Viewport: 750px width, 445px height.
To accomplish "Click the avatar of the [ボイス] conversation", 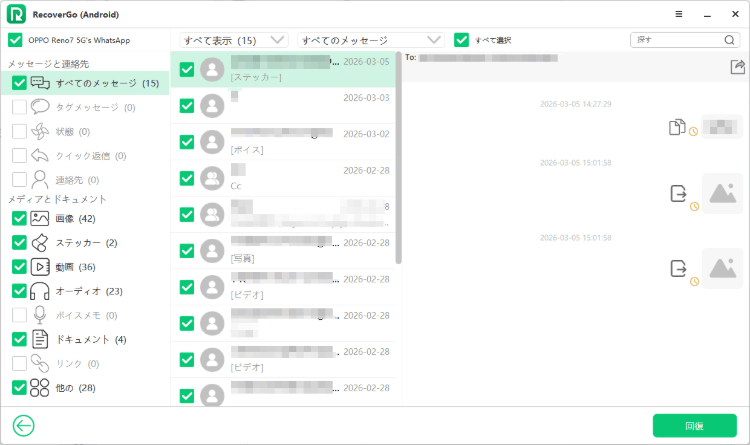I will [212, 142].
